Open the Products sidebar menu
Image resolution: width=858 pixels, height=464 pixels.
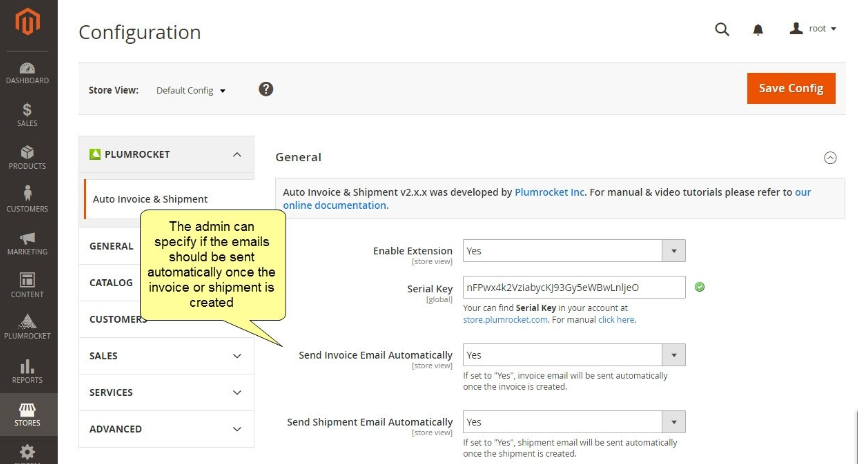click(27, 158)
